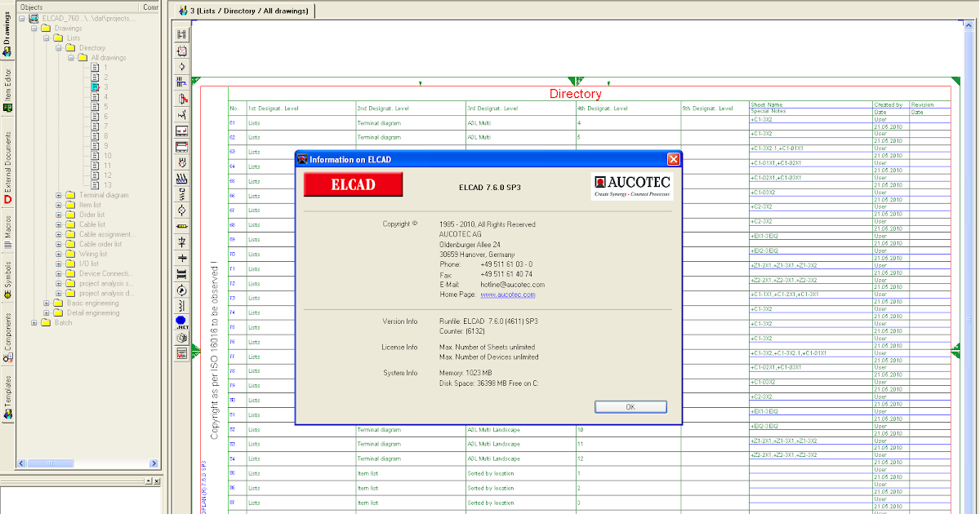The image size is (980, 514).
Task: Click the Directory folder icon in the tree
Action: click(x=70, y=47)
